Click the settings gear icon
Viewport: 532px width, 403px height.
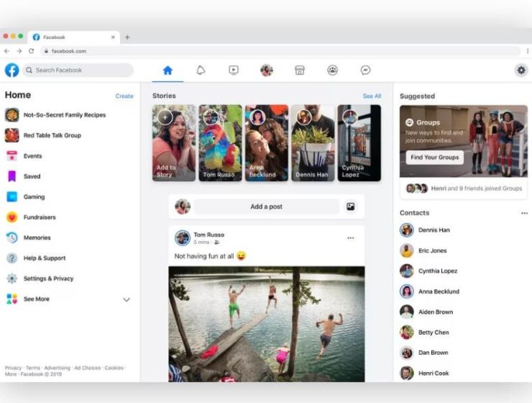pos(521,71)
